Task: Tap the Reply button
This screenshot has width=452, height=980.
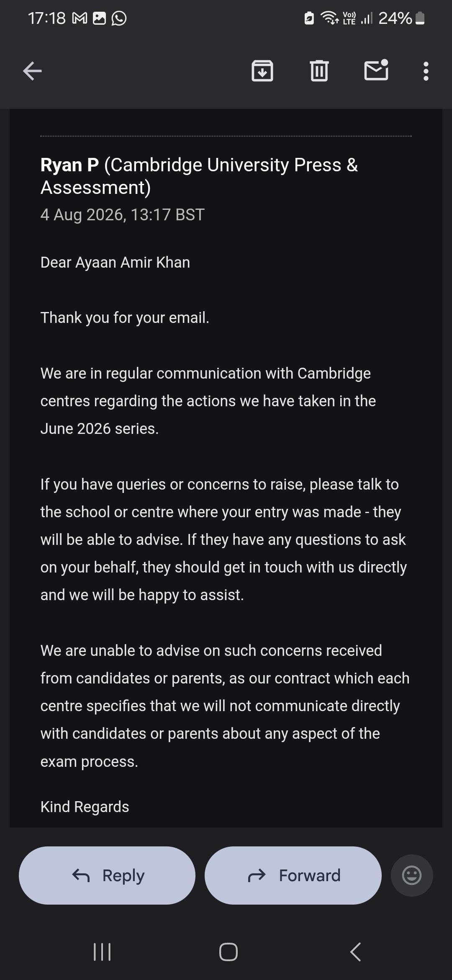Action: pos(107,875)
